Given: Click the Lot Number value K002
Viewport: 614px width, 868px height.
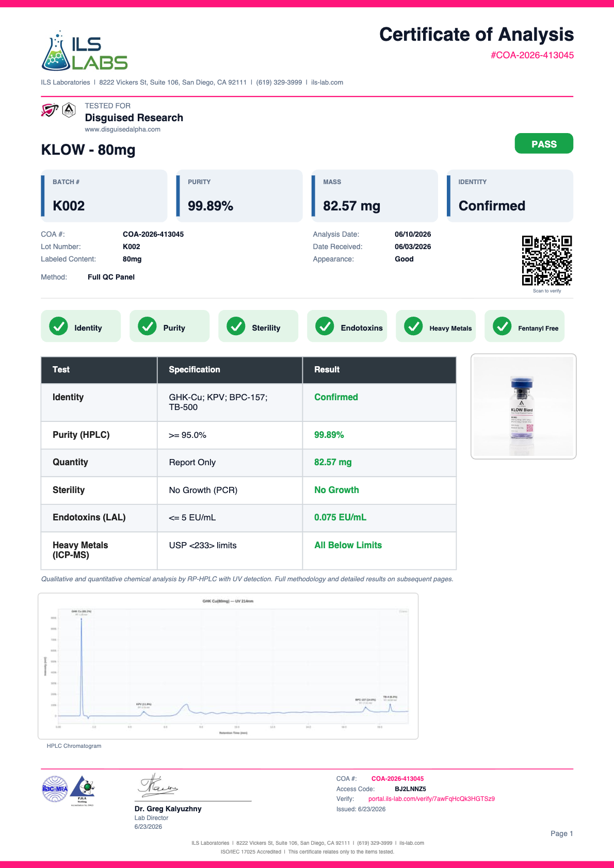Looking at the screenshot, I should (132, 247).
